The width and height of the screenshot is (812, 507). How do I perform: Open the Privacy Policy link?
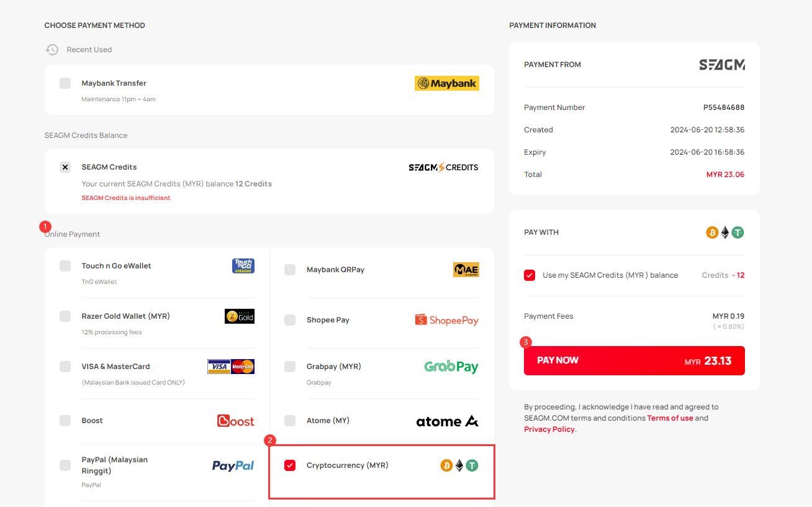[x=549, y=429]
